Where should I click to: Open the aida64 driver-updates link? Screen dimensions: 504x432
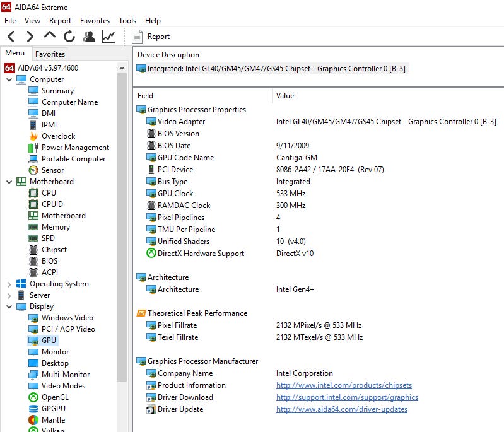(341, 409)
